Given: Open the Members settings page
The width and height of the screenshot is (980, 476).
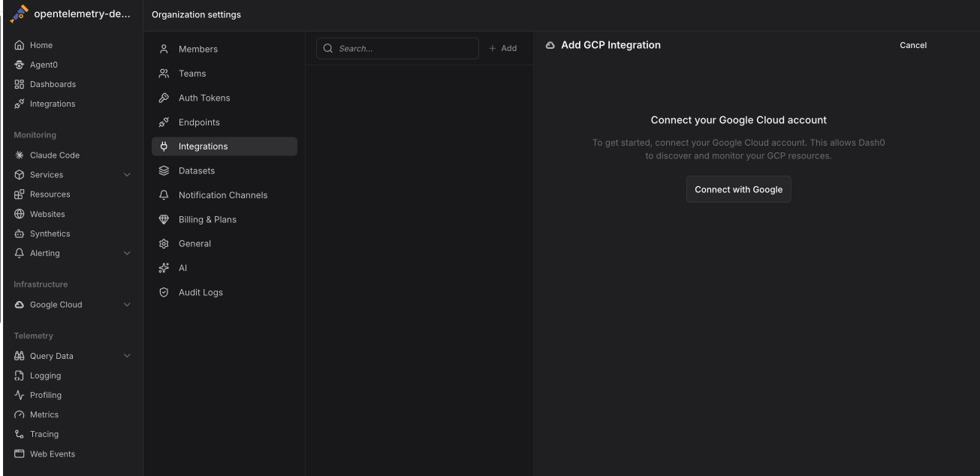Looking at the screenshot, I should 225,49.
